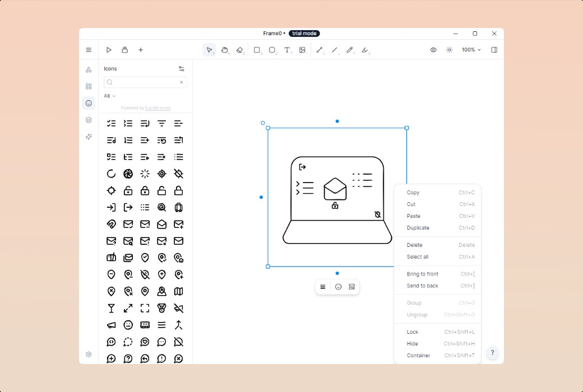This screenshot has height=392, width=583.
Task: Open the hamburger main menu
Action: point(89,50)
